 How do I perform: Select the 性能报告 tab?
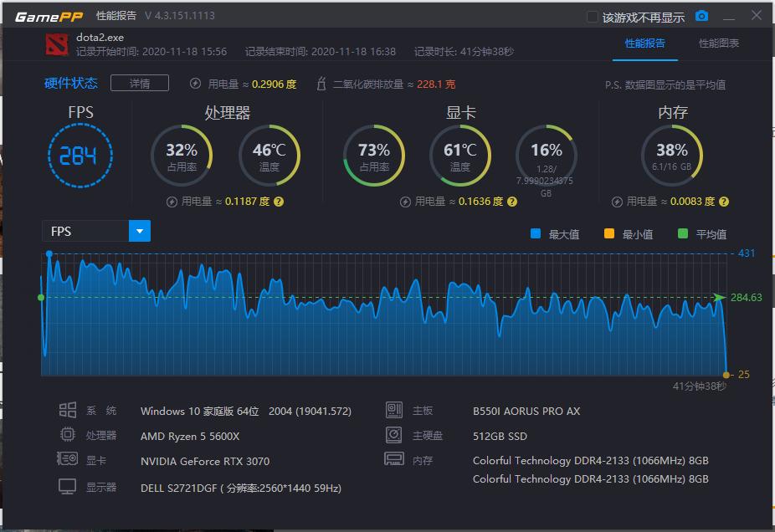645,43
